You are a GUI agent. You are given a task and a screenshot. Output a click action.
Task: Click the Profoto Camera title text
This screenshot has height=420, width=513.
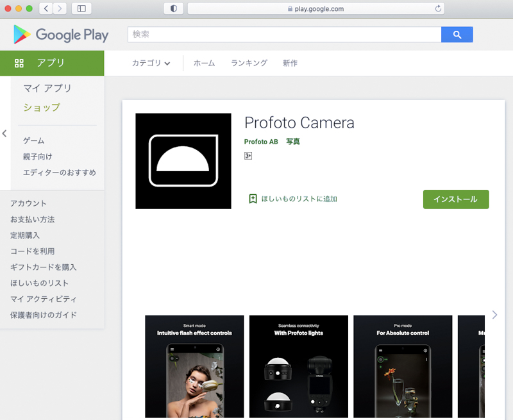(x=299, y=123)
